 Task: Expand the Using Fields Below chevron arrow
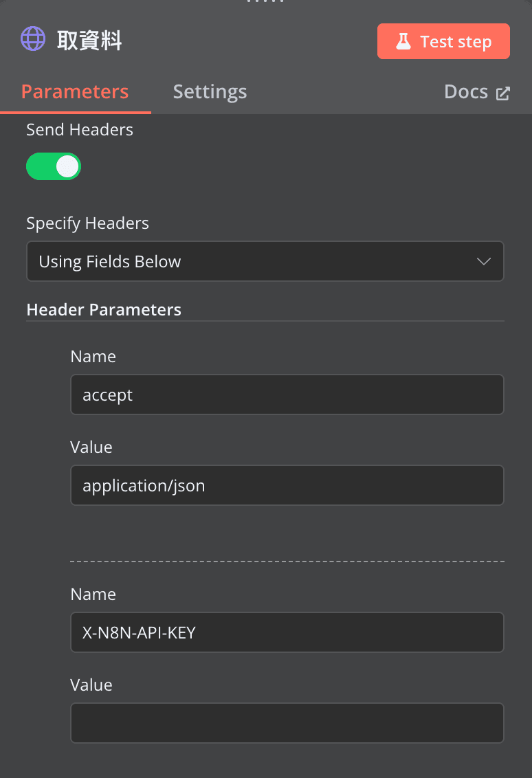(483, 261)
